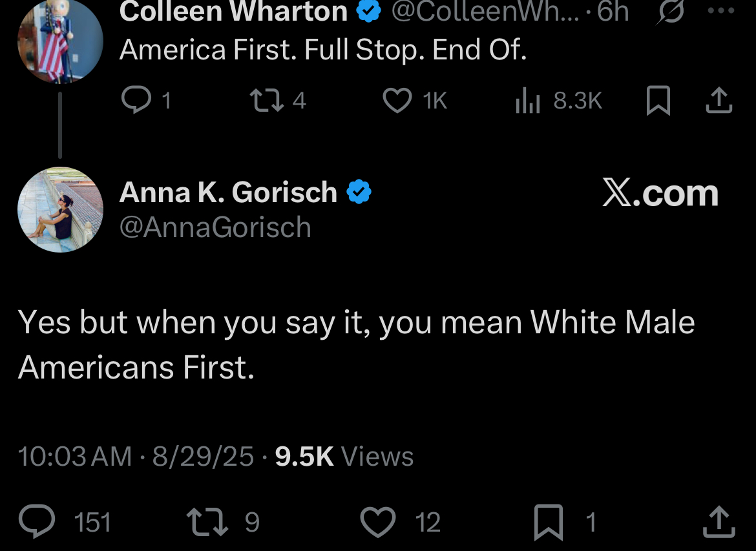Bookmark Colleen Wharton's post

point(658,101)
